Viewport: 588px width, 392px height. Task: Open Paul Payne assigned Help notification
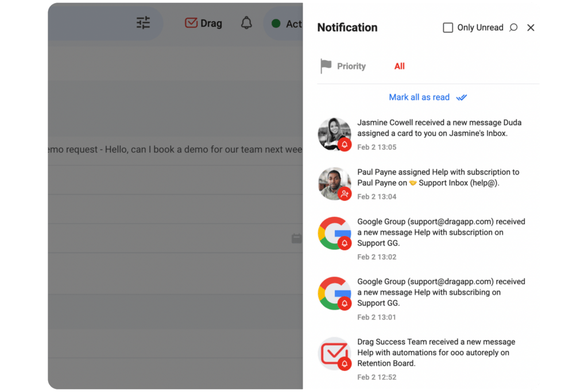coord(428,184)
